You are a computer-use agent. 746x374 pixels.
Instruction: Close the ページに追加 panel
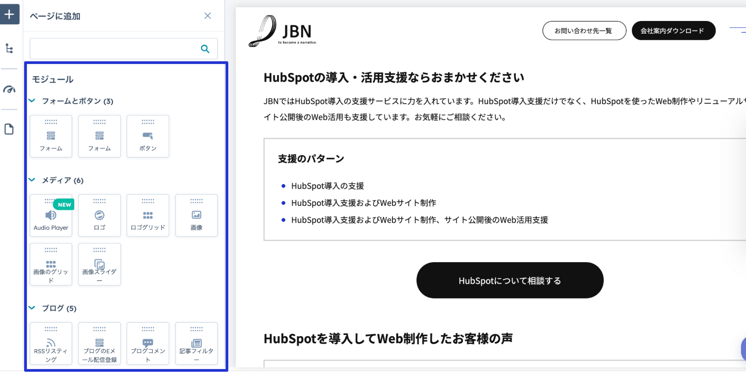[207, 16]
